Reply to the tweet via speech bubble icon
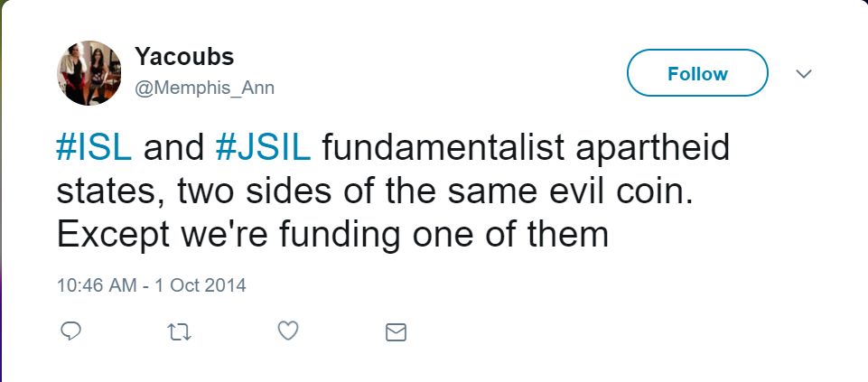868x382 pixels. pos(71,332)
